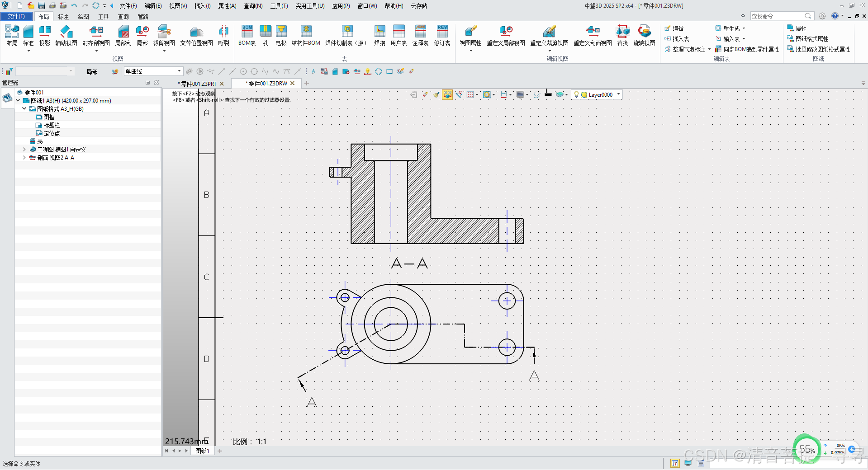868x470 pixels.
Task: Collapse the 图纸格式 A3_H(GB) node
Action: pos(24,108)
